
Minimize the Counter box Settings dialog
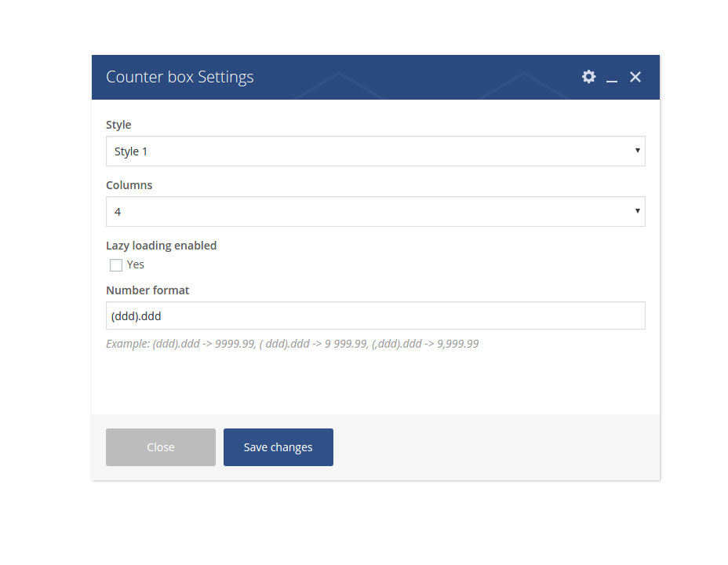[612, 78]
